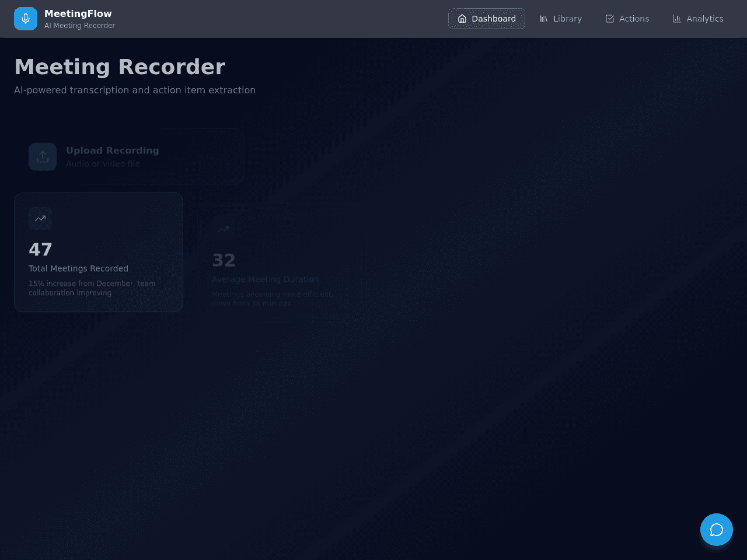The height and width of the screenshot is (560, 747).
Task: Click the upload arrow icon
Action: pos(43,157)
